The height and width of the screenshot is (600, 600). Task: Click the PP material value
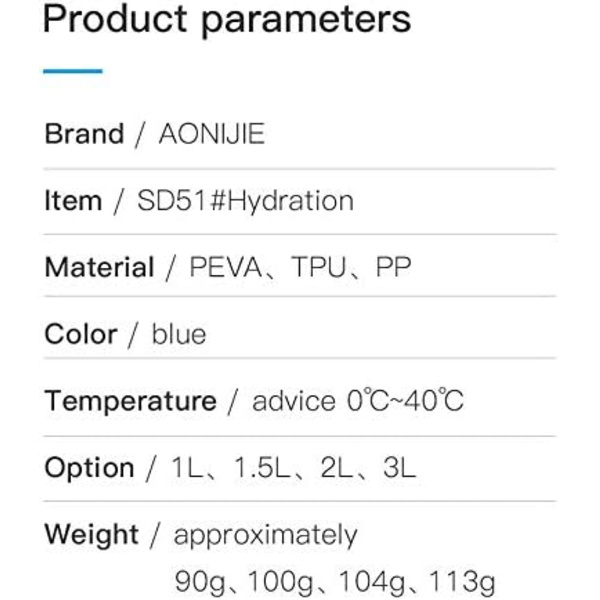393,267
